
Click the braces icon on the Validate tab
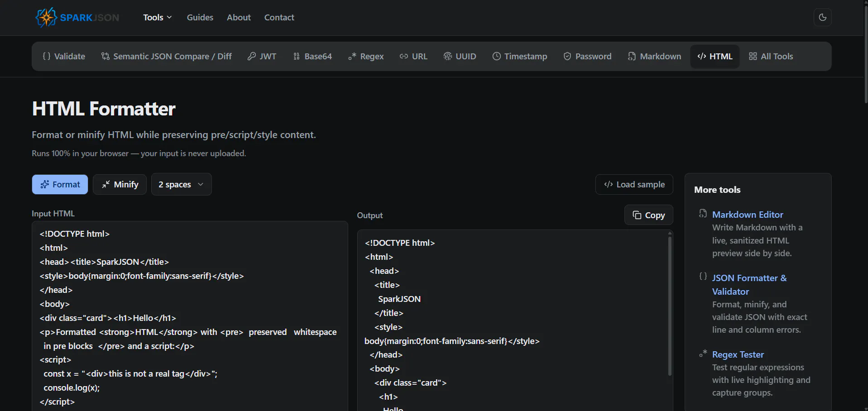point(46,56)
